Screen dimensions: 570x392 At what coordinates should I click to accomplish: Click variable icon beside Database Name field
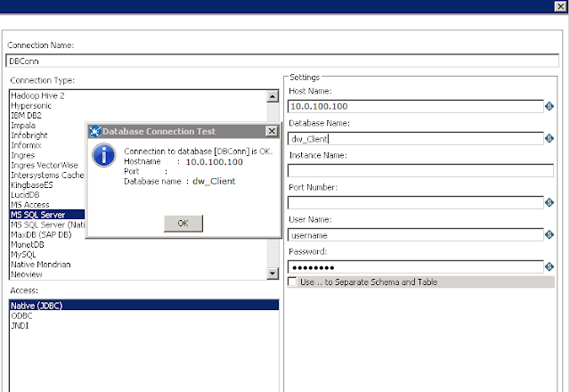click(x=550, y=138)
